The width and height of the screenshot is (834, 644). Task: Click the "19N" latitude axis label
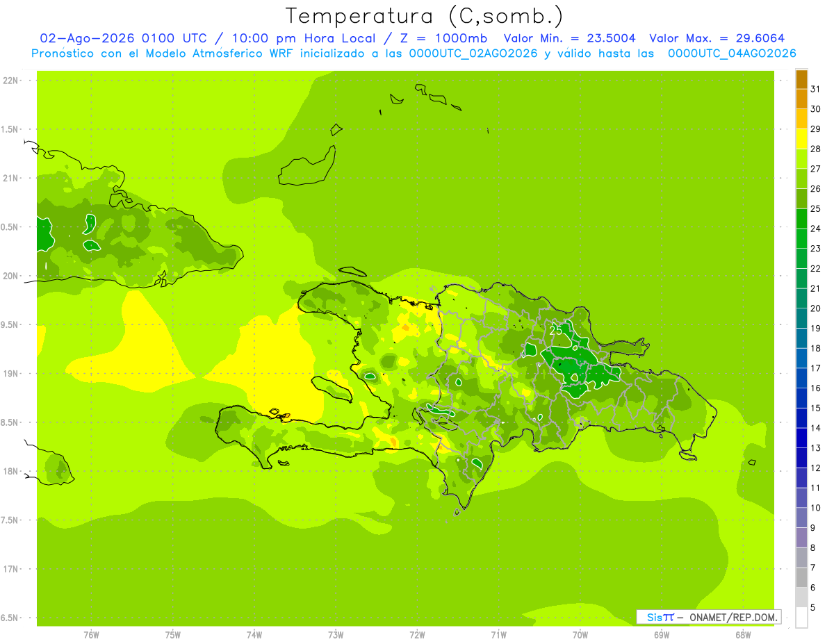coord(11,374)
